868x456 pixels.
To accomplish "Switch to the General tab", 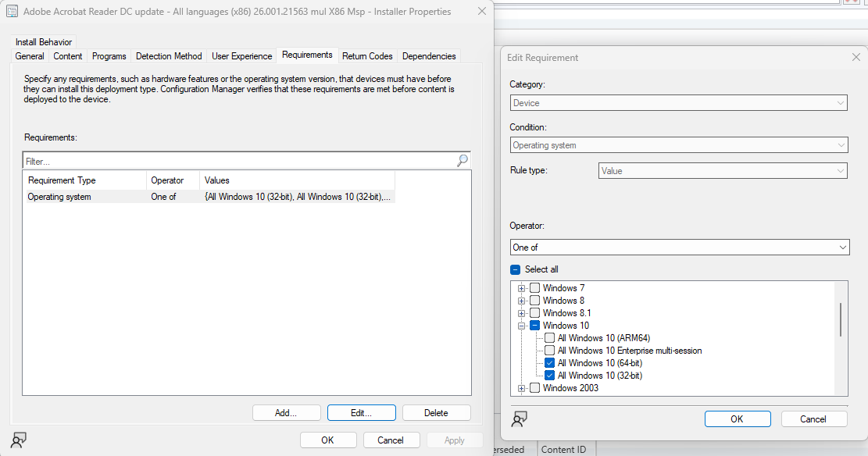I will [x=30, y=56].
